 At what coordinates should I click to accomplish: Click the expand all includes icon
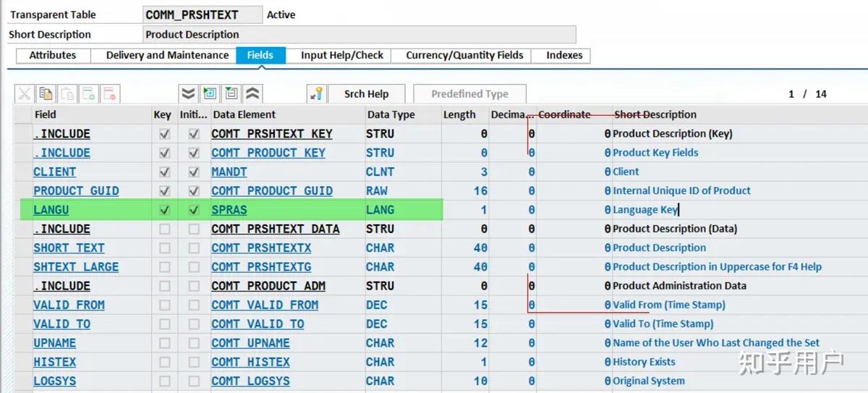pyautogui.click(x=188, y=93)
